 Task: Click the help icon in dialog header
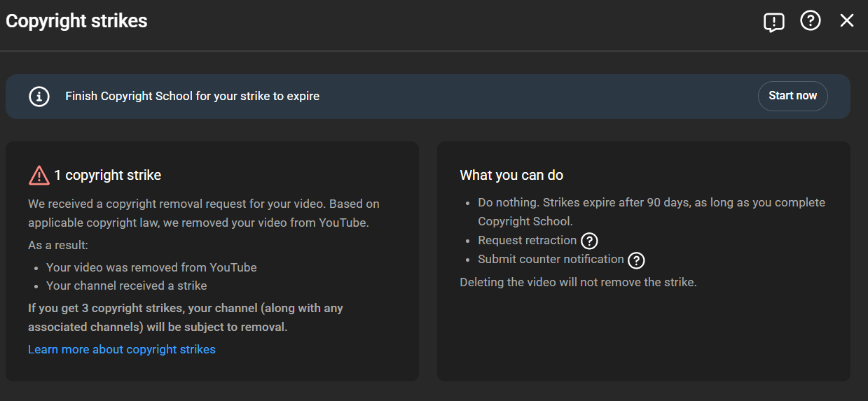point(810,21)
